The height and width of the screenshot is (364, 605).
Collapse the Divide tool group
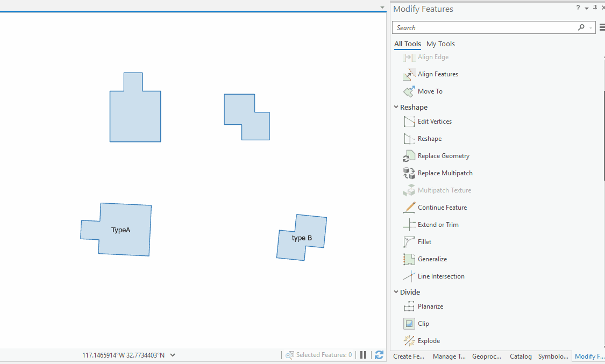396,292
